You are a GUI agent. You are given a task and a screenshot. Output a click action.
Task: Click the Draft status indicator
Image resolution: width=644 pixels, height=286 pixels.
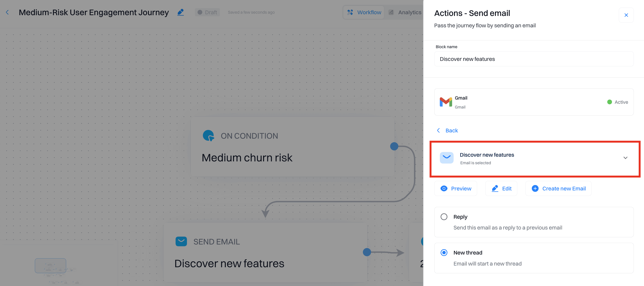pos(207,12)
